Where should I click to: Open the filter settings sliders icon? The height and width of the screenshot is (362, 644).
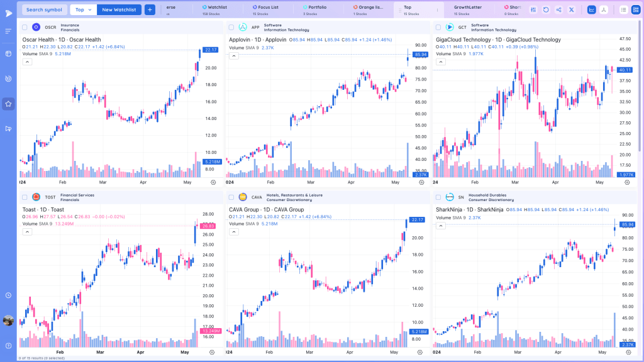tap(533, 10)
